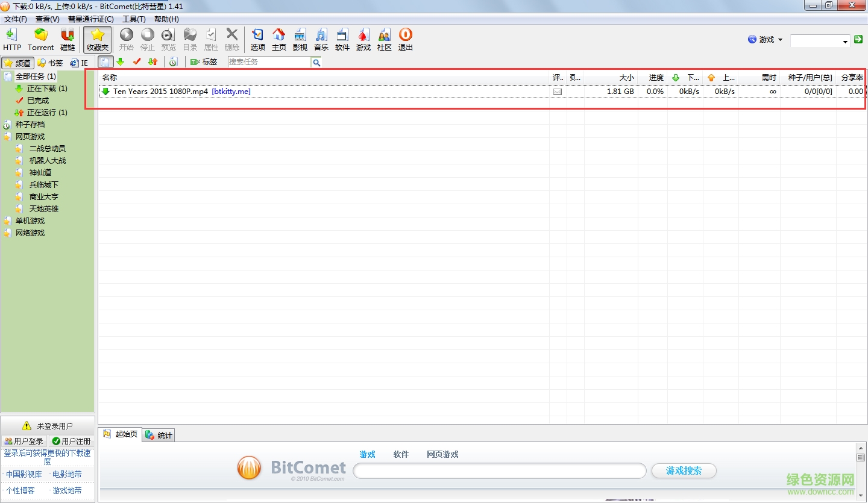Click the 退出 exit toolbar icon

(406, 39)
